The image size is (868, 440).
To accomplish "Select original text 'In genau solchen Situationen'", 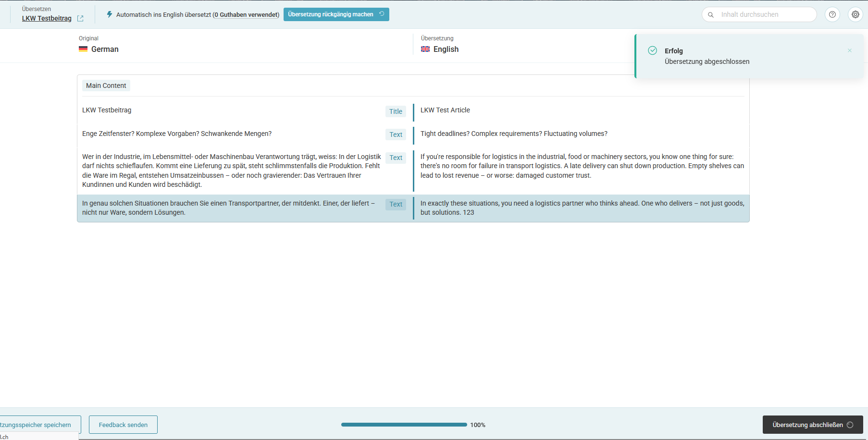I will tap(229, 208).
